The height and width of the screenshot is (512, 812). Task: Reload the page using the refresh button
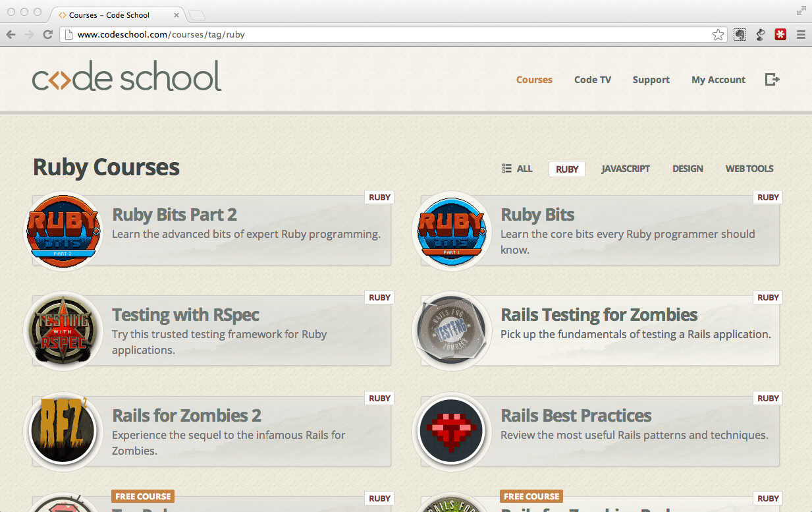tap(47, 35)
